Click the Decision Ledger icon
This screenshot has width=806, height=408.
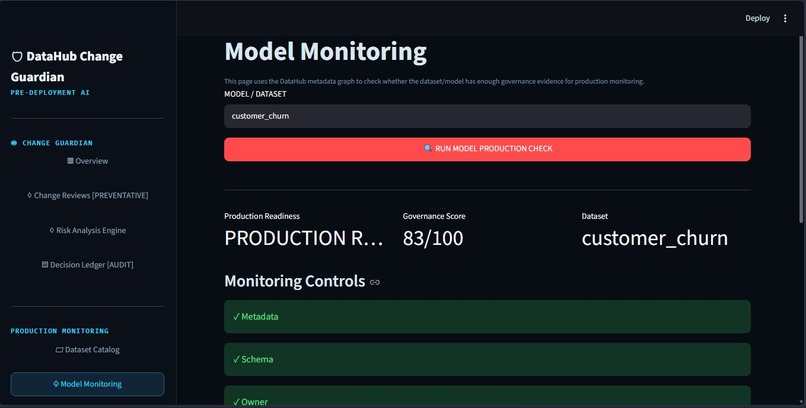click(x=45, y=265)
